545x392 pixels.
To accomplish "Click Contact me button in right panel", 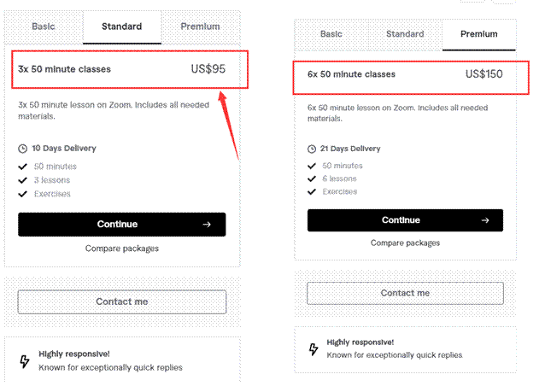I will 405,293.
